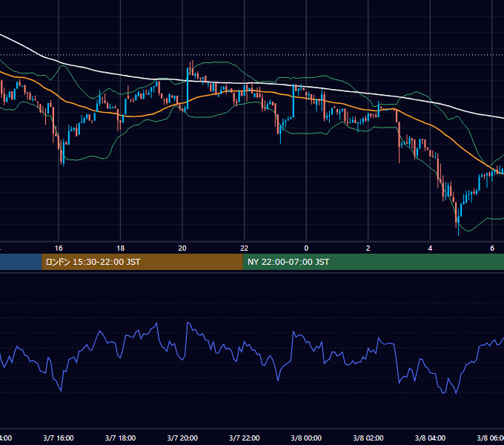Screen dimensions: 504x445
Task: Click the 18 hour label on price chart axis
Action: [x=120, y=248]
